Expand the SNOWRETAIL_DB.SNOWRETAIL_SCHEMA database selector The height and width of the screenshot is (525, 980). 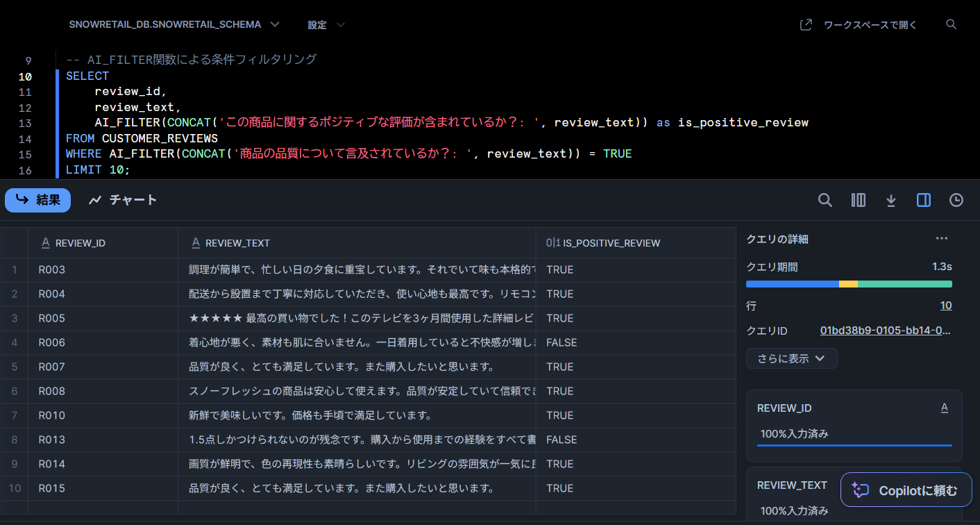(x=174, y=24)
